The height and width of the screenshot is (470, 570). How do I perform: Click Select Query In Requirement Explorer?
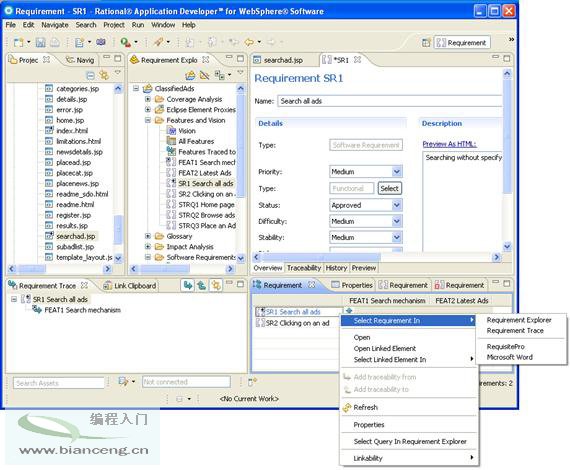pos(410,441)
